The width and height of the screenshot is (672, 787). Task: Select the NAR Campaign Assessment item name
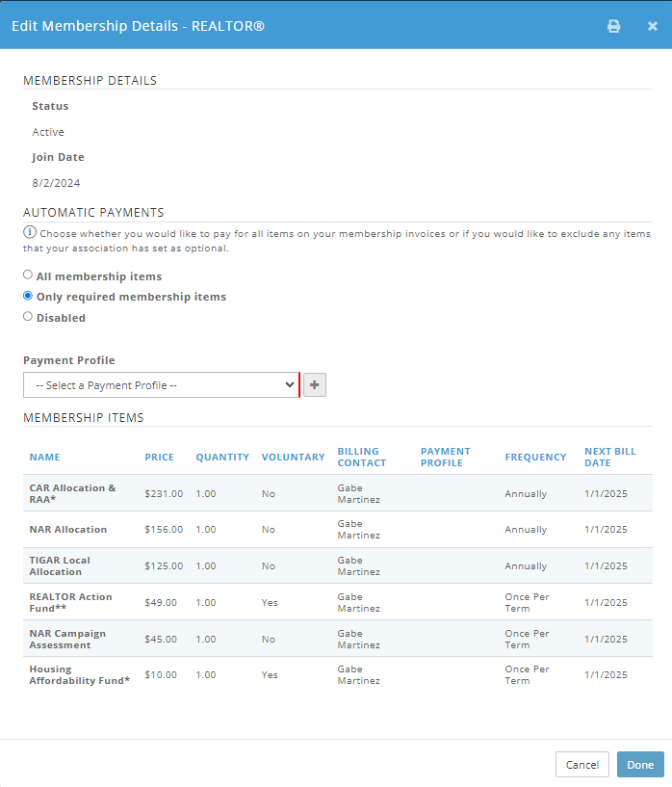coord(67,640)
